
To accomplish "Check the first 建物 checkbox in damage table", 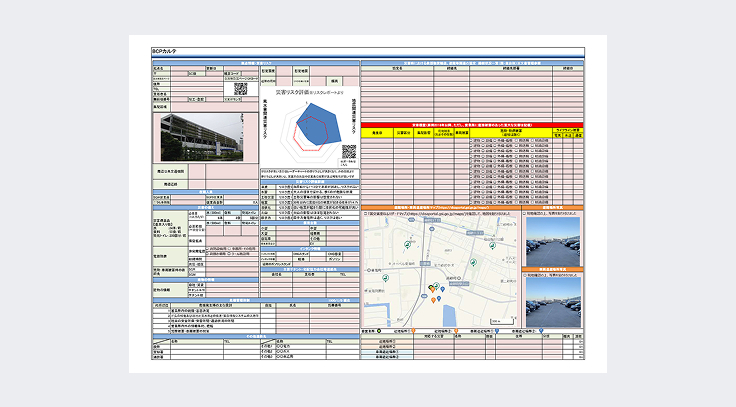I will (471, 140).
